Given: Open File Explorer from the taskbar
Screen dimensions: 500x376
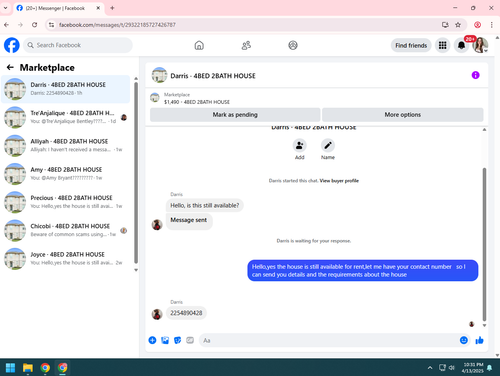Looking at the screenshot, I should tap(28, 368).
